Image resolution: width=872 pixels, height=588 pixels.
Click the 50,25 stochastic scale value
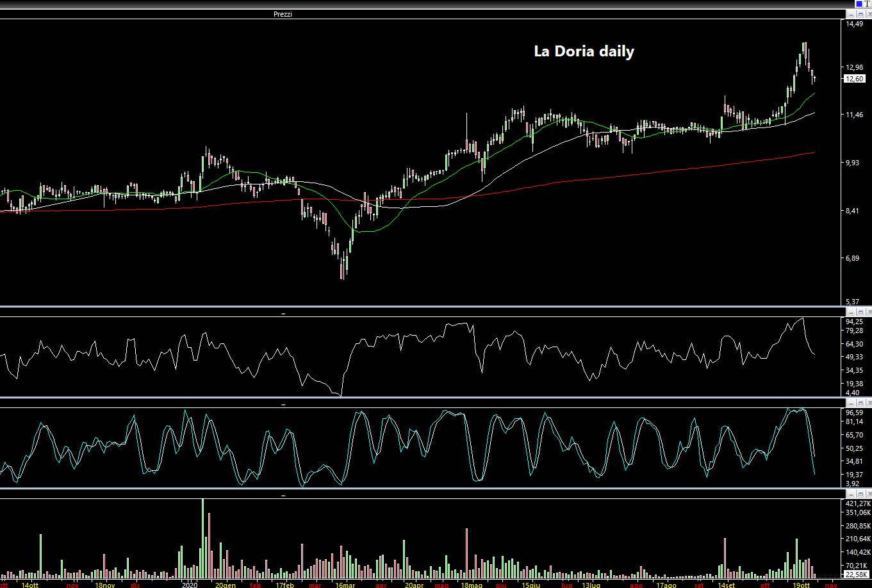tap(855, 448)
